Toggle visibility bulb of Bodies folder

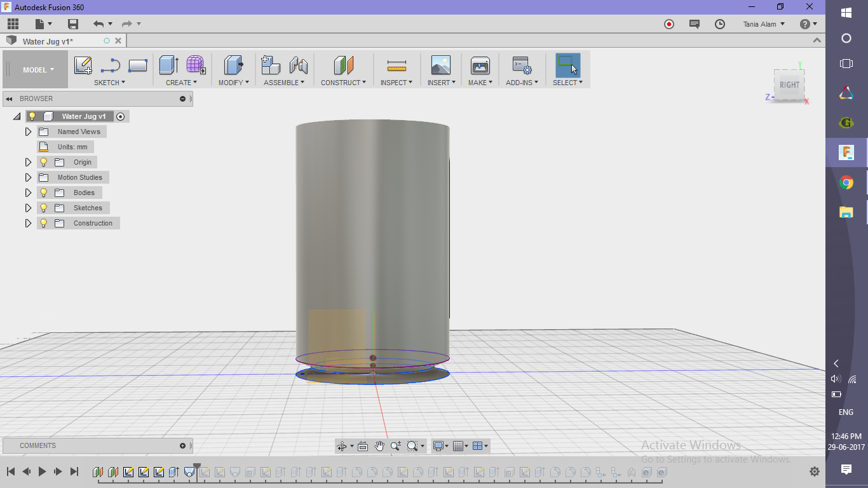(44, 193)
